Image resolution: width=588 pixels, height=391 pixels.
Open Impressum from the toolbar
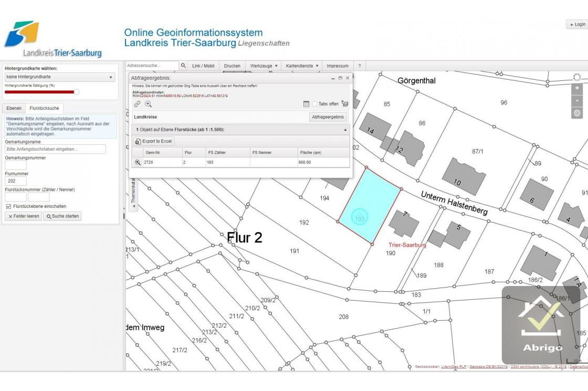(338, 66)
